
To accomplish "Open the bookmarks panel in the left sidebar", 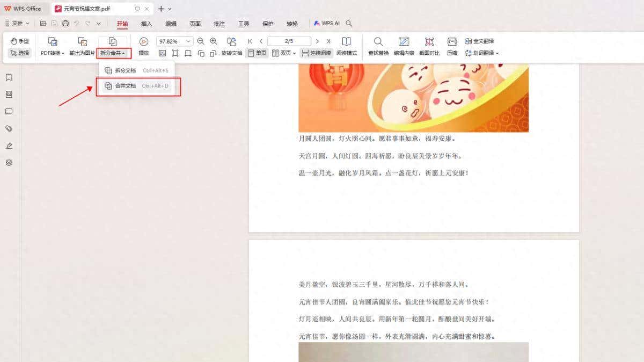I will [x=8, y=77].
